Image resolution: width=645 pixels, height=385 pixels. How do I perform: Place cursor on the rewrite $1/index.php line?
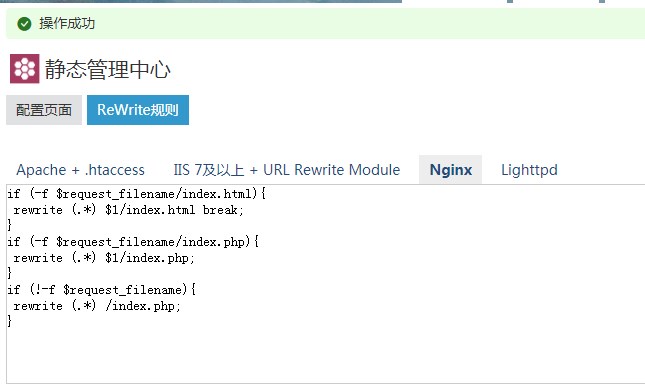[104, 258]
